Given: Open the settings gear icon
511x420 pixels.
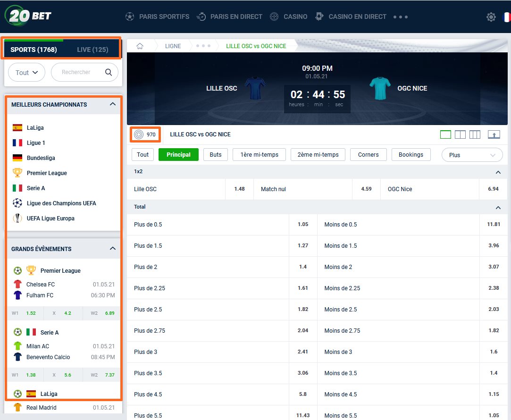Looking at the screenshot, I should click(x=491, y=17).
